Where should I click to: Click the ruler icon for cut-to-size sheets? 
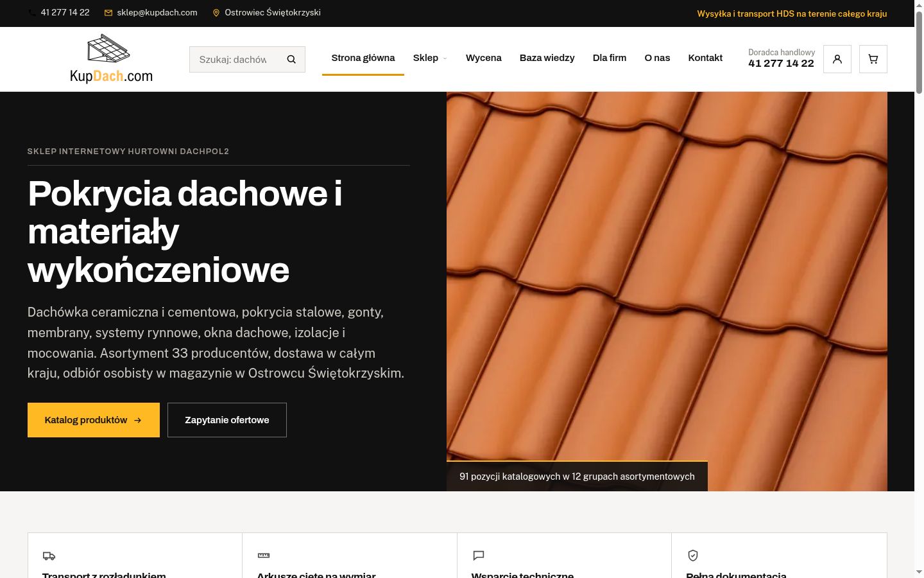pos(264,556)
